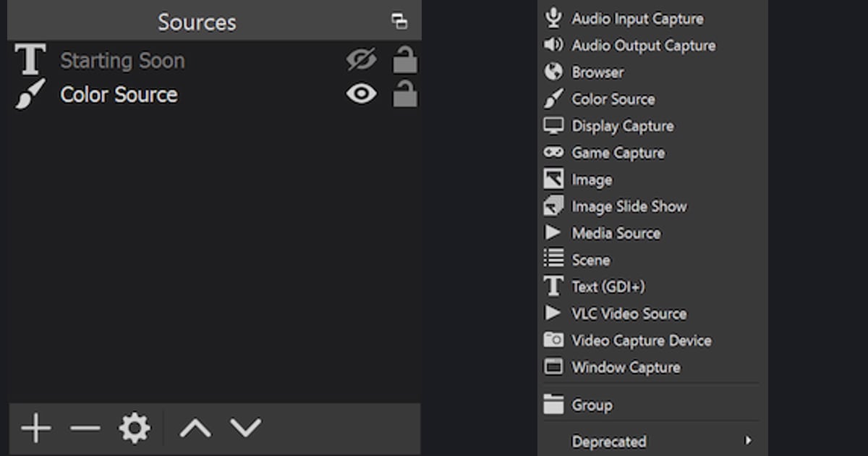Hide the Color Source eye toggle

click(x=361, y=93)
